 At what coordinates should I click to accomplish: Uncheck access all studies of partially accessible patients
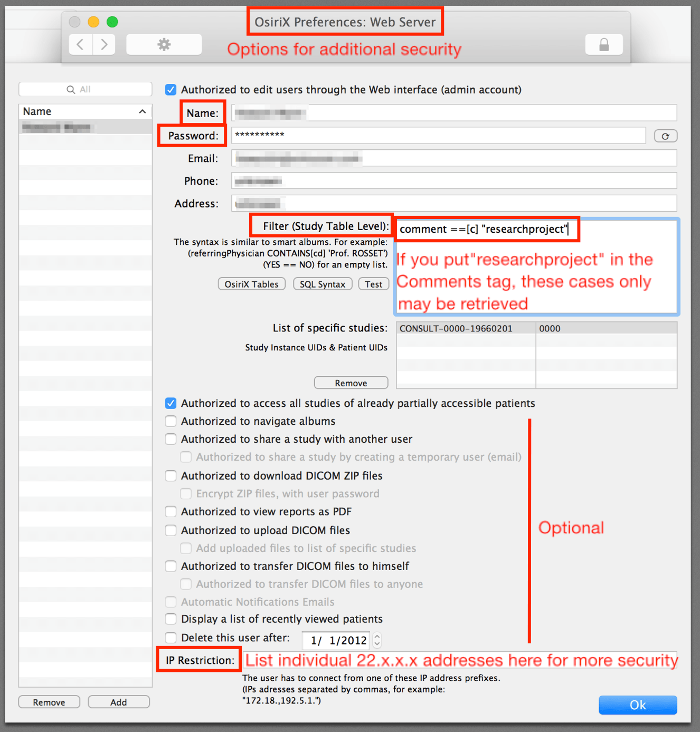point(171,403)
